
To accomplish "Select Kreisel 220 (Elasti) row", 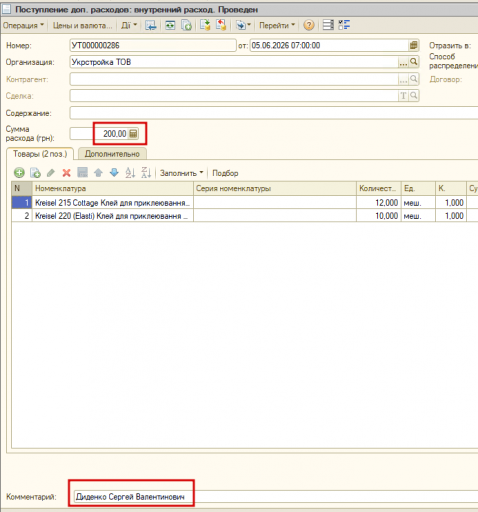I will point(245,216).
